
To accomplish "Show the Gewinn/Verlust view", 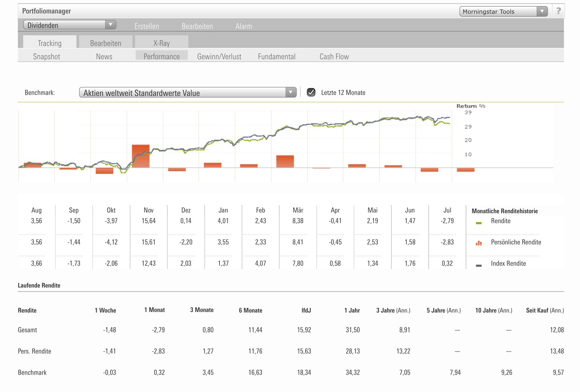I will 219,56.
